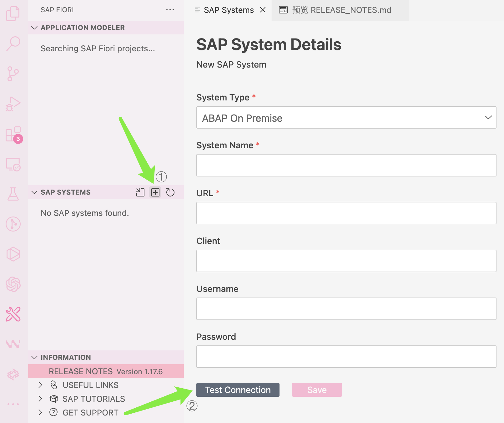Image resolution: width=504 pixels, height=423 pixels.
Task: Click the System Name input field
Action: point(346,165)
